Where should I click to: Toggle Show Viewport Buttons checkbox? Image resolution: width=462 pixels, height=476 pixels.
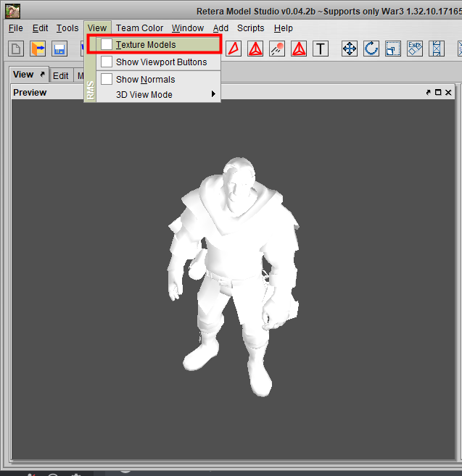107,62
